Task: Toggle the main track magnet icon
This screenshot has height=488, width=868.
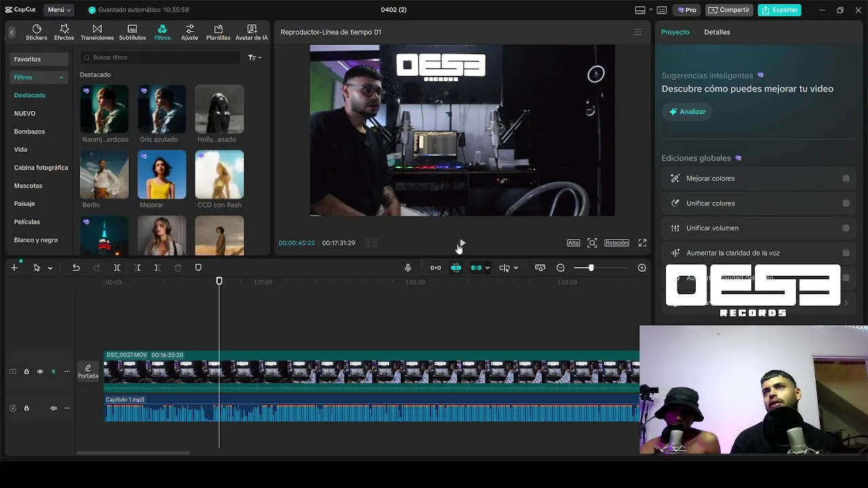Action: (x=435, y=268)
